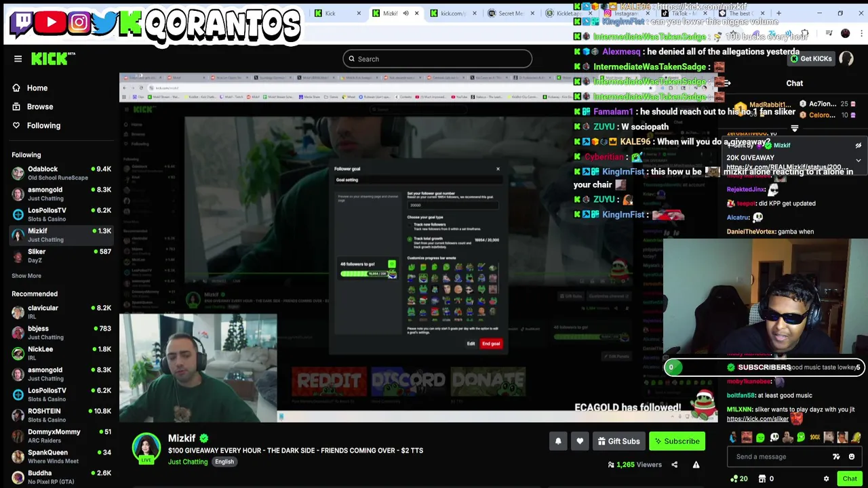Toggle the notification bell for Mizkif
Viewport: 868px width, 488px height.
pos(558,441)
